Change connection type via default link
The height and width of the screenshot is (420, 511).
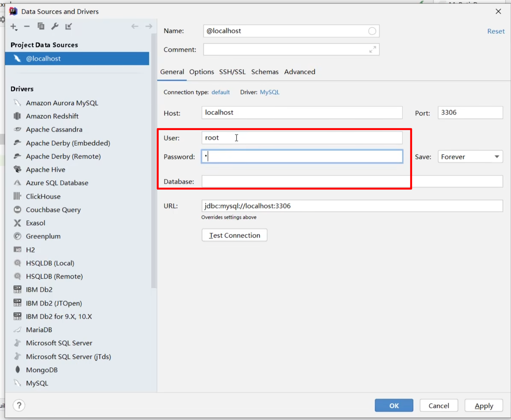click(220, 92)
